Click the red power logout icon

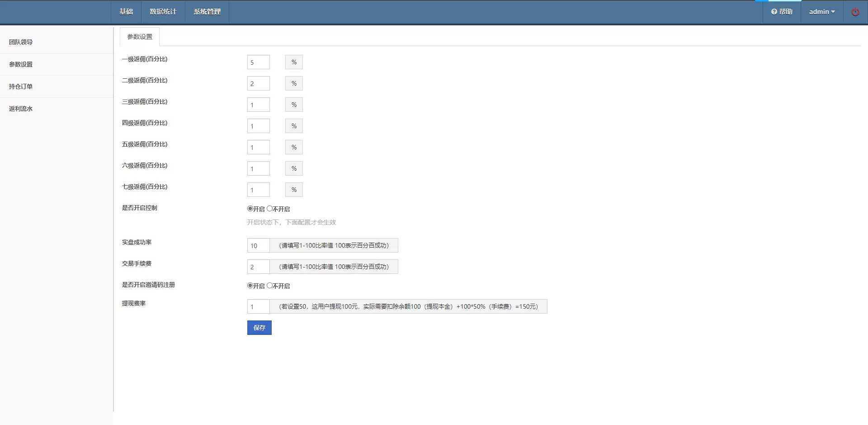(x=855, y=12)
